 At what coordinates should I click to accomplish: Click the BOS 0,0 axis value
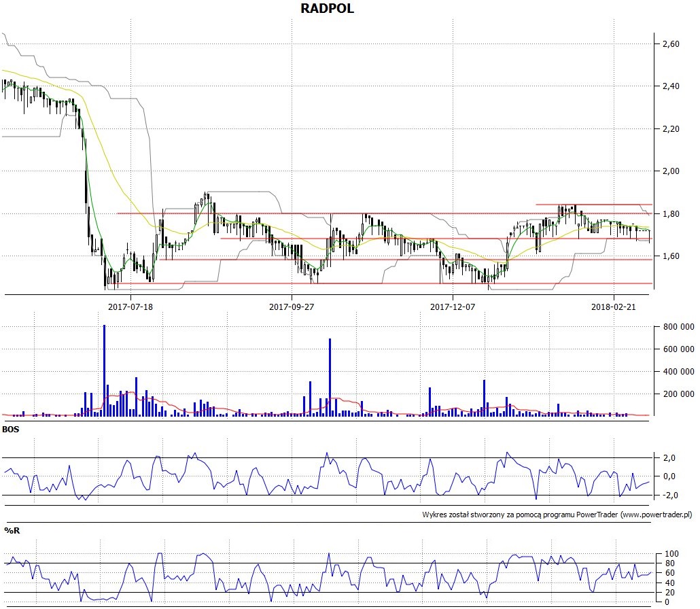click(x=669, y=476)
